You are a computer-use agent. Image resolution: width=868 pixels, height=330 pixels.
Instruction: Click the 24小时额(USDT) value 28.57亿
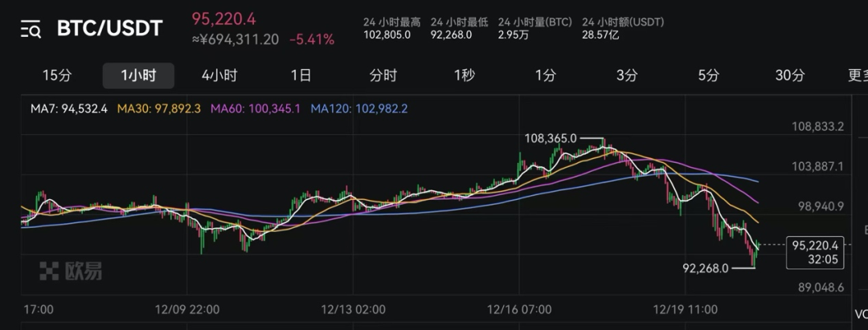point(600,35)
